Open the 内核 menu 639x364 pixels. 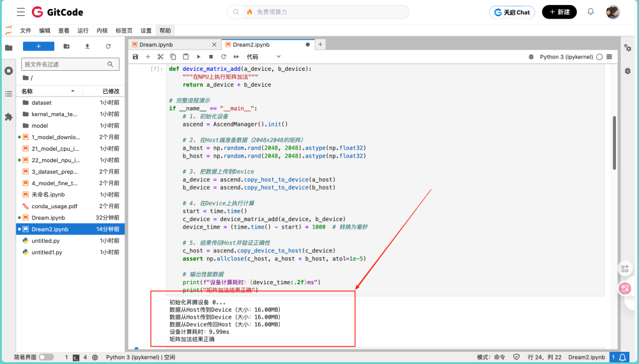click(x=102, y=31)
